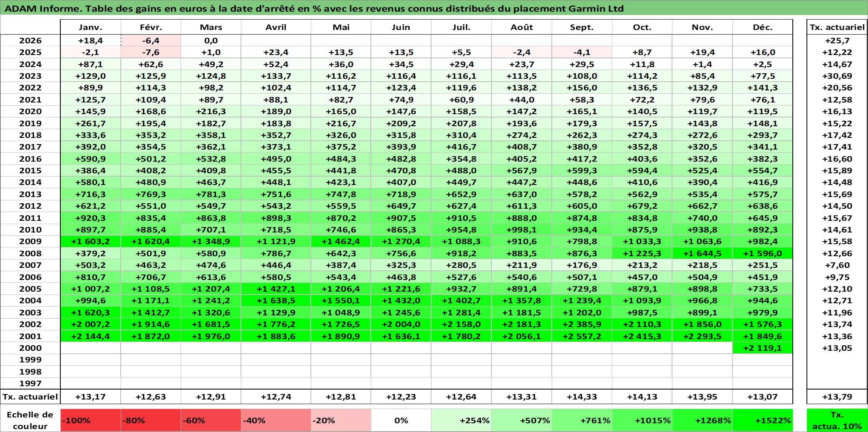
Task: Click the 'Mars' column header
Action: [x=211, y=27]
